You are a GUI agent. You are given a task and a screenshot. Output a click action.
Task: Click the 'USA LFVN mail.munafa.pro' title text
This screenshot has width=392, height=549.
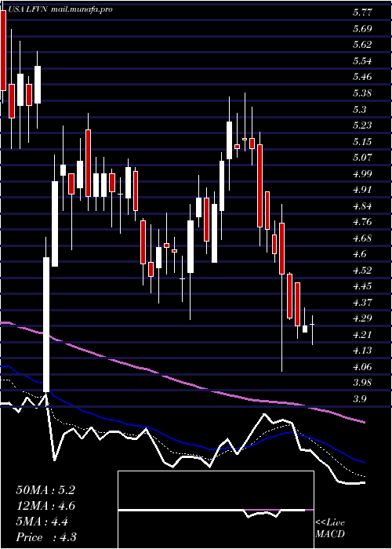60,9
